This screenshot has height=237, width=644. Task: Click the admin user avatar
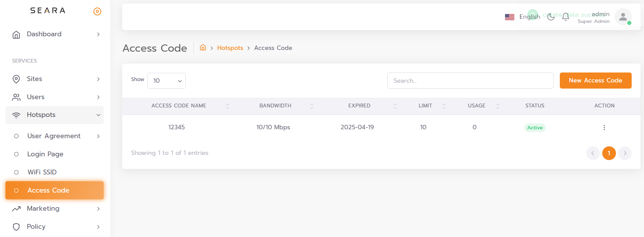[623, 17]
